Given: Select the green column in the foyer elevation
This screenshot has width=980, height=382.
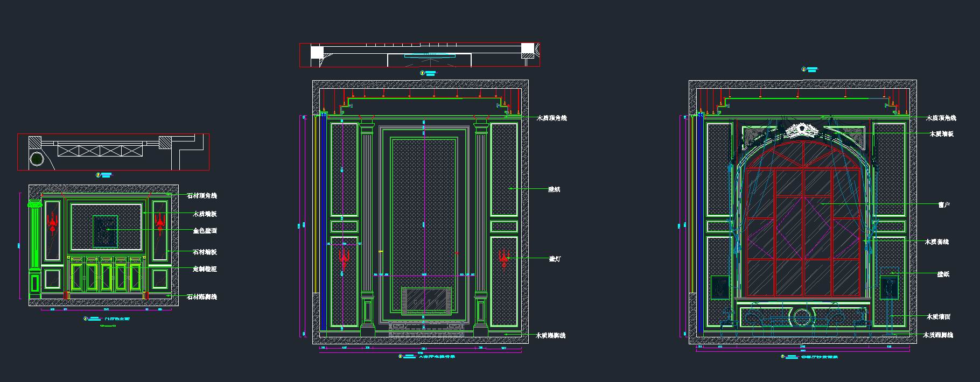Looking at the screenshot, I should coord(35,237).
